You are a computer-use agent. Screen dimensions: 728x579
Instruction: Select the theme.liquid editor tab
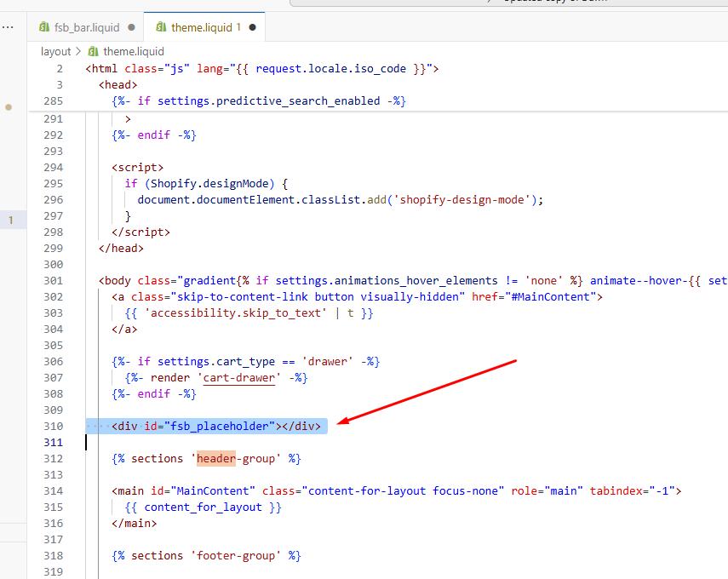pos(205,27)
